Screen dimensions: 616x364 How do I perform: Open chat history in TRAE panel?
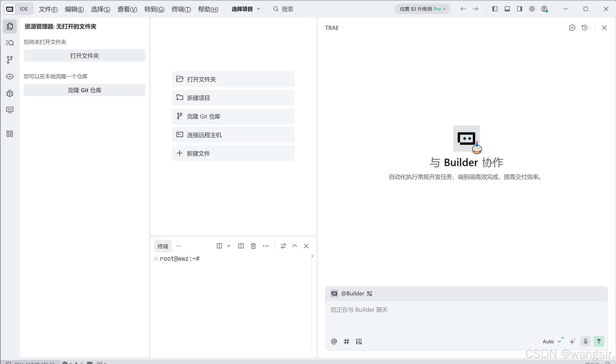click(584, 28)
